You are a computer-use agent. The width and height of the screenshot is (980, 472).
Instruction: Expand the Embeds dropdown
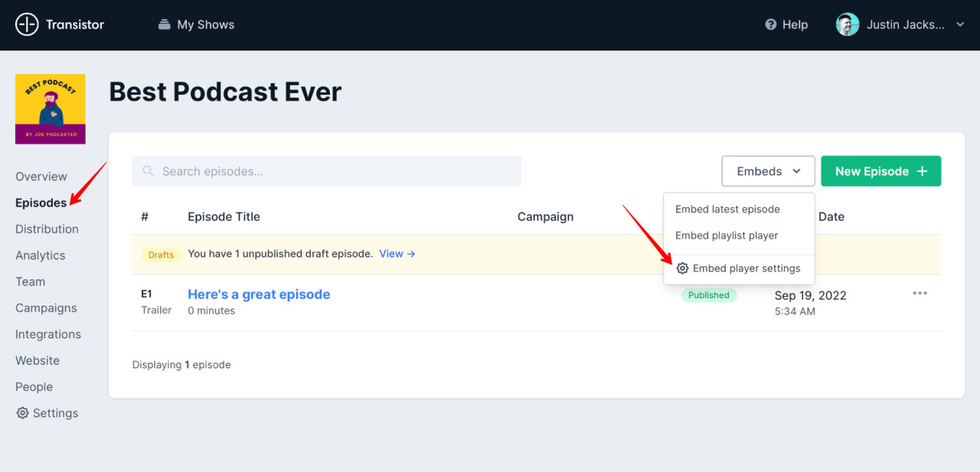[x=768, y=171]
